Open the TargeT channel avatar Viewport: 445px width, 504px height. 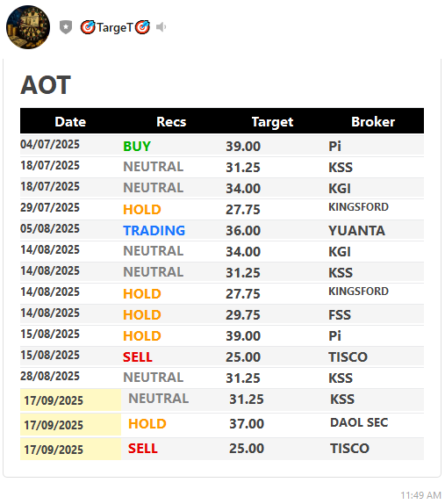point(28,27)
